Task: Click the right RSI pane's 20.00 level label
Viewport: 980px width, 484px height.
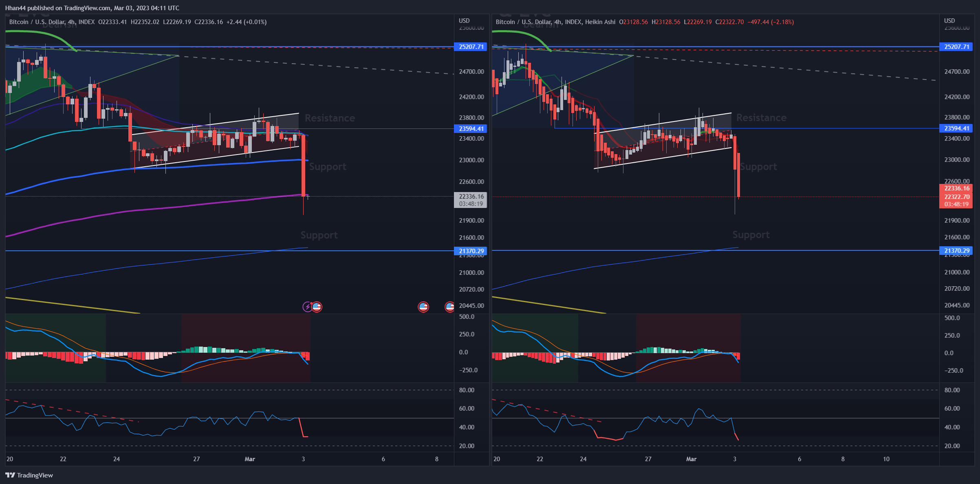Action: coord(952,446)
